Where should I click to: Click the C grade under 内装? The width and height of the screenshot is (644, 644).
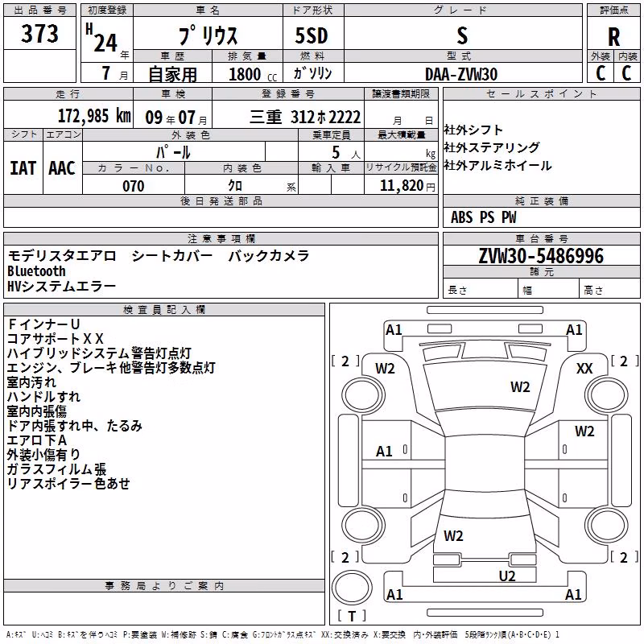(626, 73)
